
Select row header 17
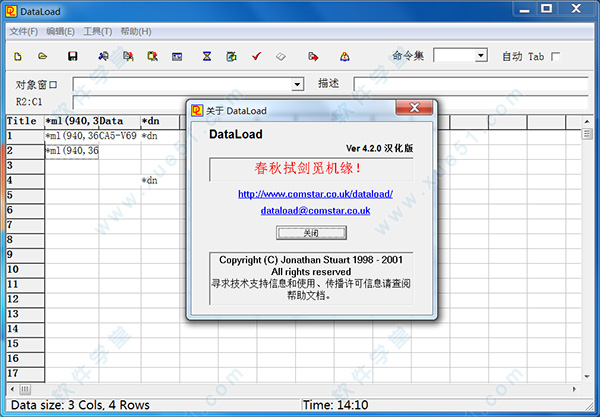coord(25,374)
